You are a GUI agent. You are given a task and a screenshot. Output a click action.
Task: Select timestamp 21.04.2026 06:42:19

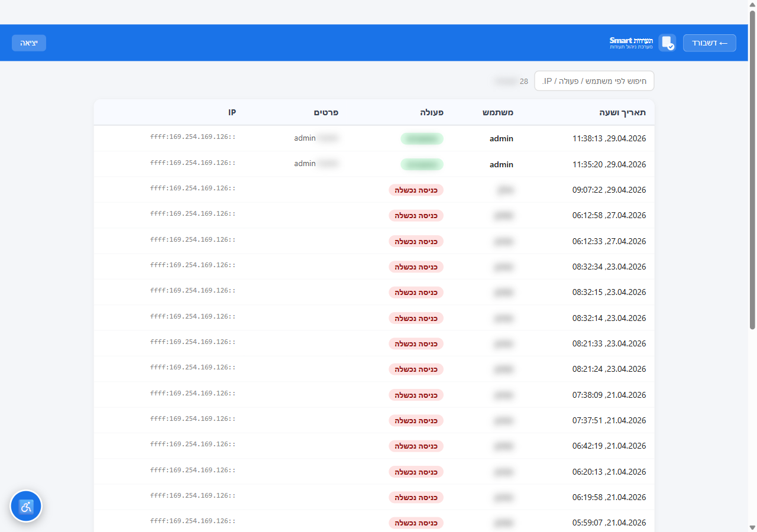[609, 446]
